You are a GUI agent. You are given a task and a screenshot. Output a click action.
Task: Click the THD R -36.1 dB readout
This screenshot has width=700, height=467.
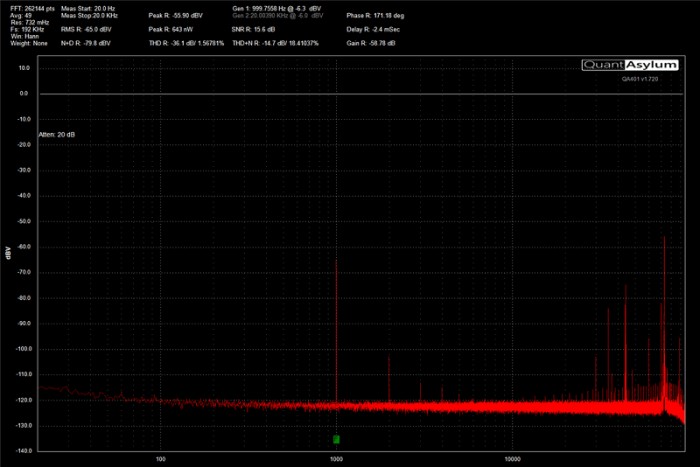click(x=186, y=43)
